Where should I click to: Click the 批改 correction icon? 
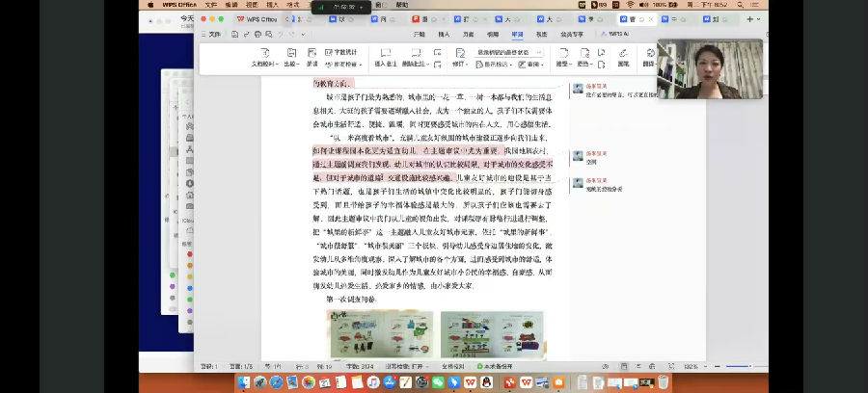coord(290,54)
